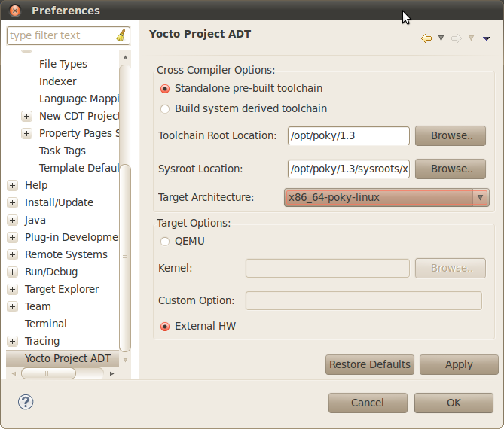Select Yocto Project ADT in tree
This screenshot has width=504, height=429.
[67, 358]
